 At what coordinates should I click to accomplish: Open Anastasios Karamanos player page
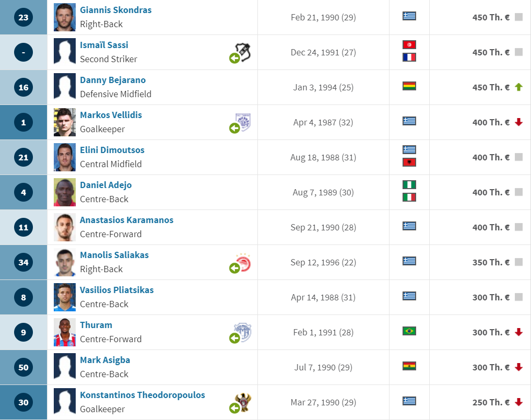point(127,220)
